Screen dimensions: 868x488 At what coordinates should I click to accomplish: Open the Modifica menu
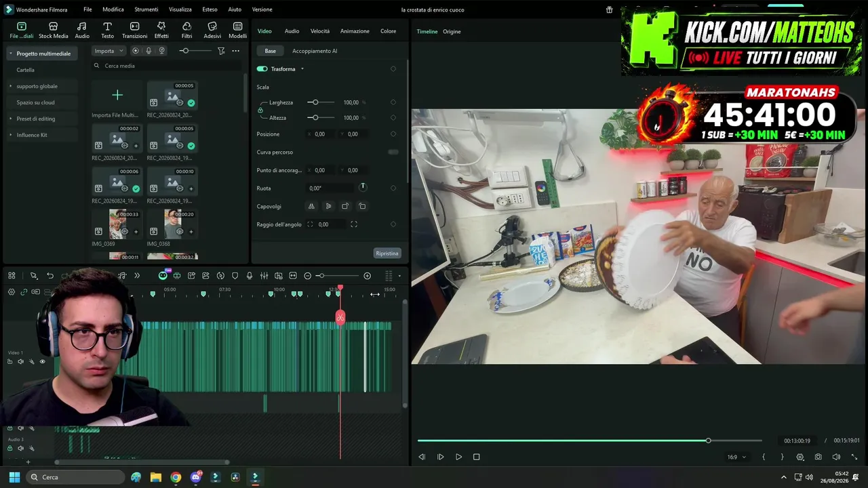coord(113,9)
